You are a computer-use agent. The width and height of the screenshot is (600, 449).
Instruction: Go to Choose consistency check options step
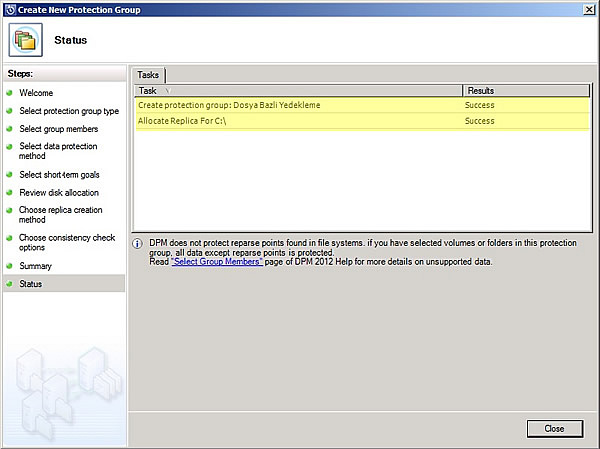click(60, 243)
